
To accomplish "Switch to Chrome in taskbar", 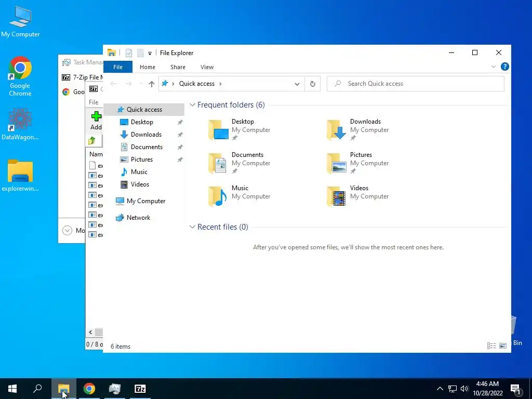I will coord(89,389).
